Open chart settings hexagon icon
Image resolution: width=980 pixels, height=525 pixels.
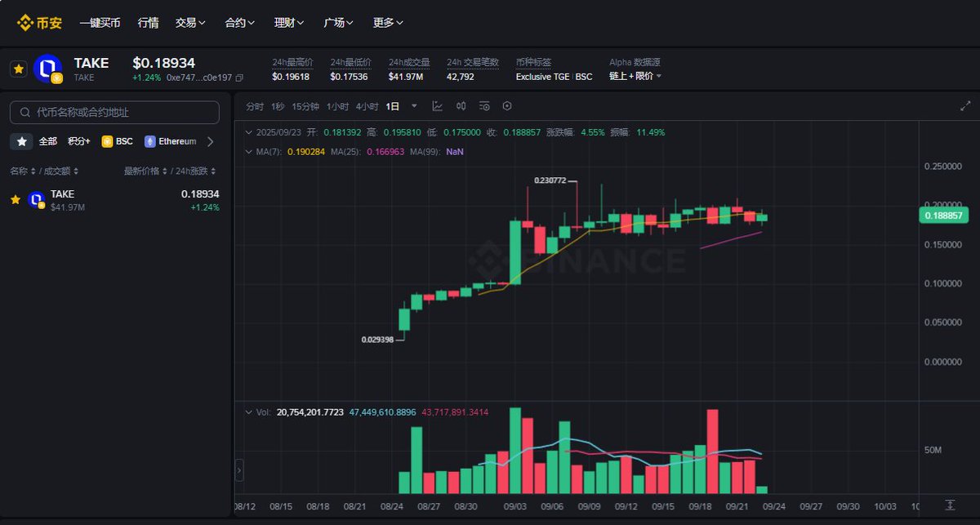point(507,106)
